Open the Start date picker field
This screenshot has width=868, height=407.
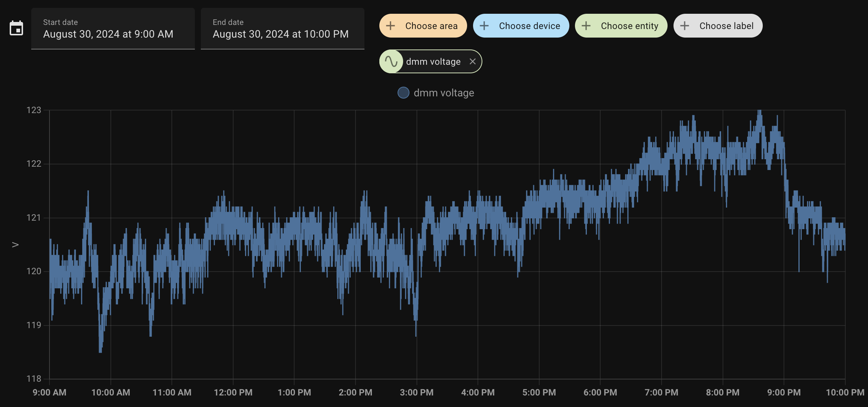coord(113,29)
